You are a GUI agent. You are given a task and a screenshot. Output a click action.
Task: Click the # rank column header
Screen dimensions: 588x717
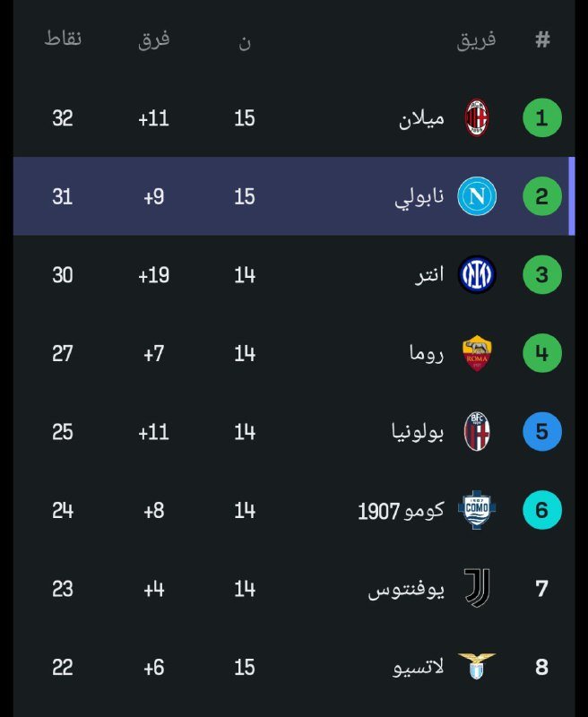tap(541, 40)
